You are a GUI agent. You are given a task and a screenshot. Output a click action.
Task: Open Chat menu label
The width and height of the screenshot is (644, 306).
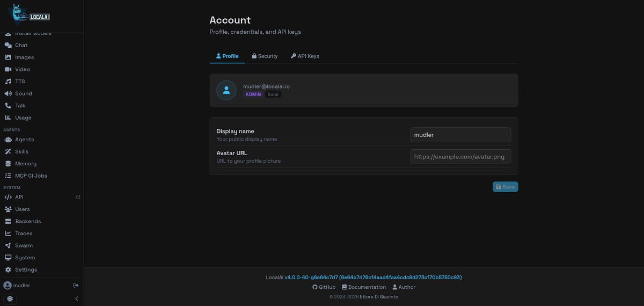21,45
